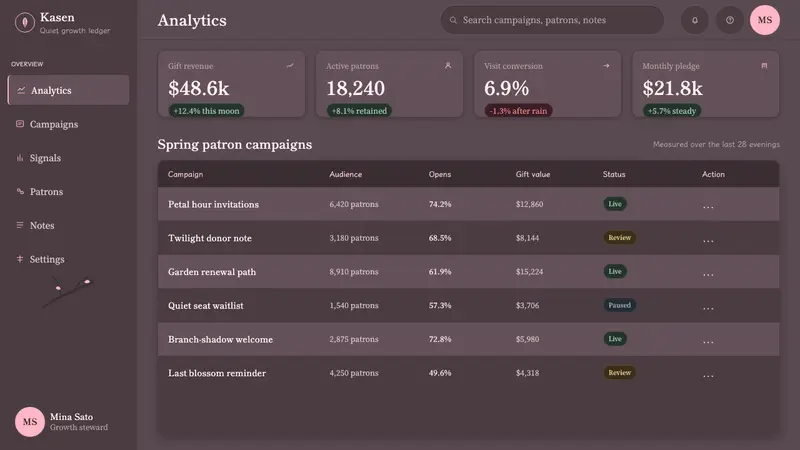Image resolution: width=800 pixels, height=450 pixels.
Task: Open actions menu for Last blossom reminder
Action: (708, 374)
